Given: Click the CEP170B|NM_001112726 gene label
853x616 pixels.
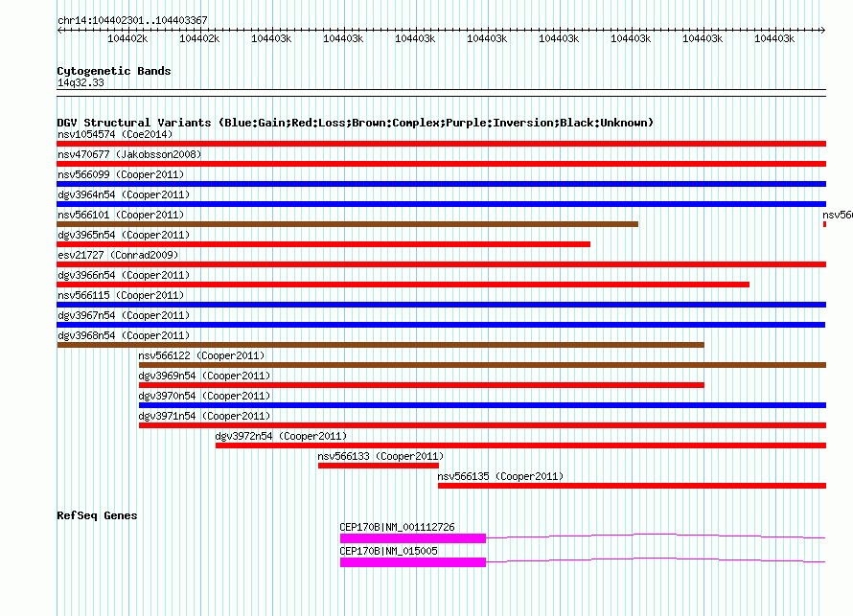Looking at the screenshot, I should coord(397,527).
